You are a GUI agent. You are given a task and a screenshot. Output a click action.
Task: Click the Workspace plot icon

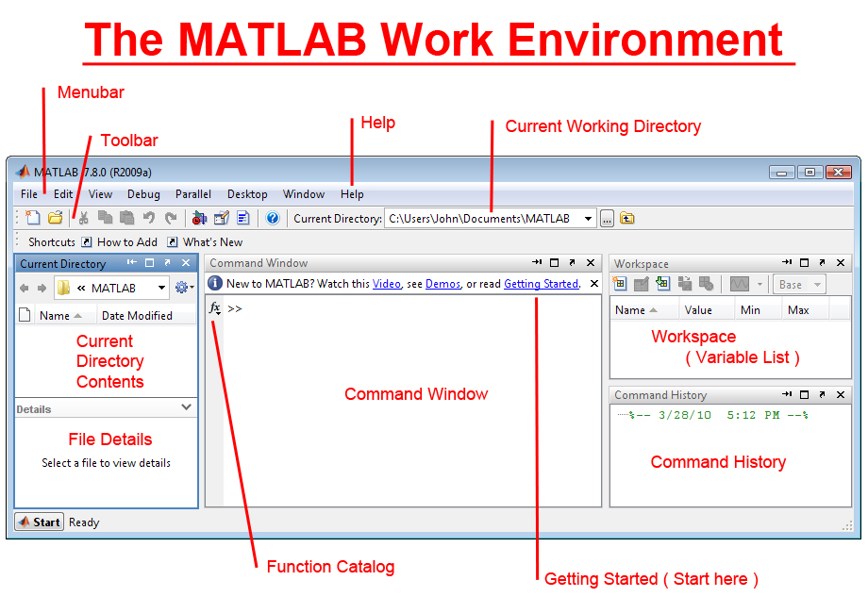coord(740,285)
